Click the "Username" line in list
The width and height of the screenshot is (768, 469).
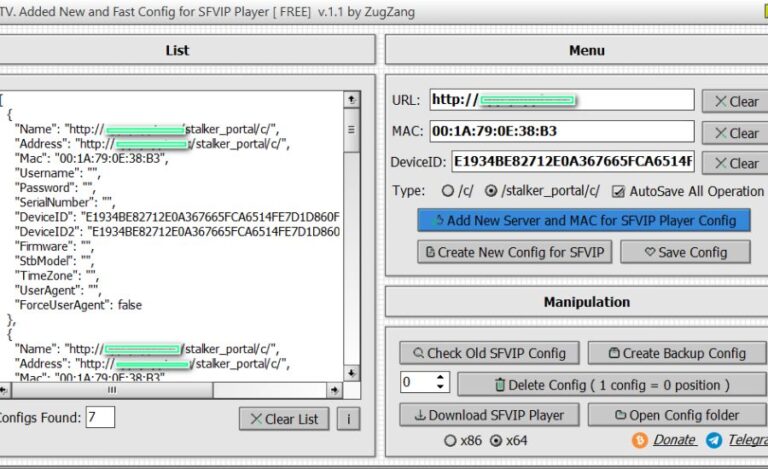[x=57, y=173]
